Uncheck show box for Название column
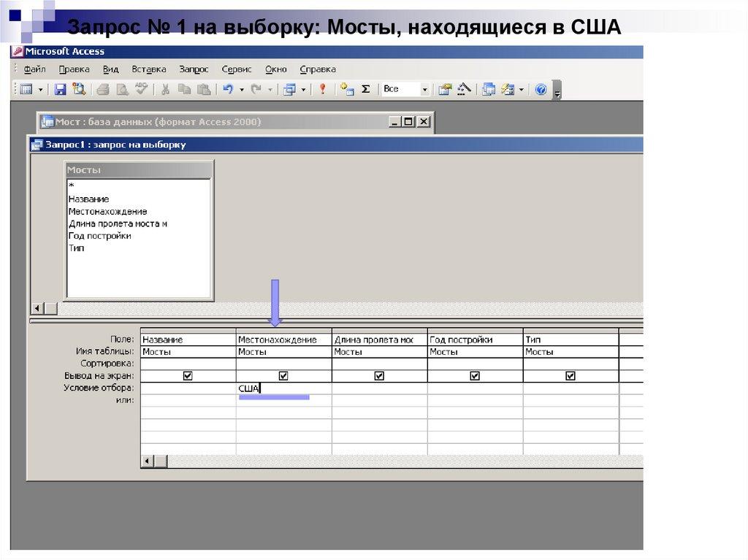This screenshot has width=748, height=560. pos(188,376)
